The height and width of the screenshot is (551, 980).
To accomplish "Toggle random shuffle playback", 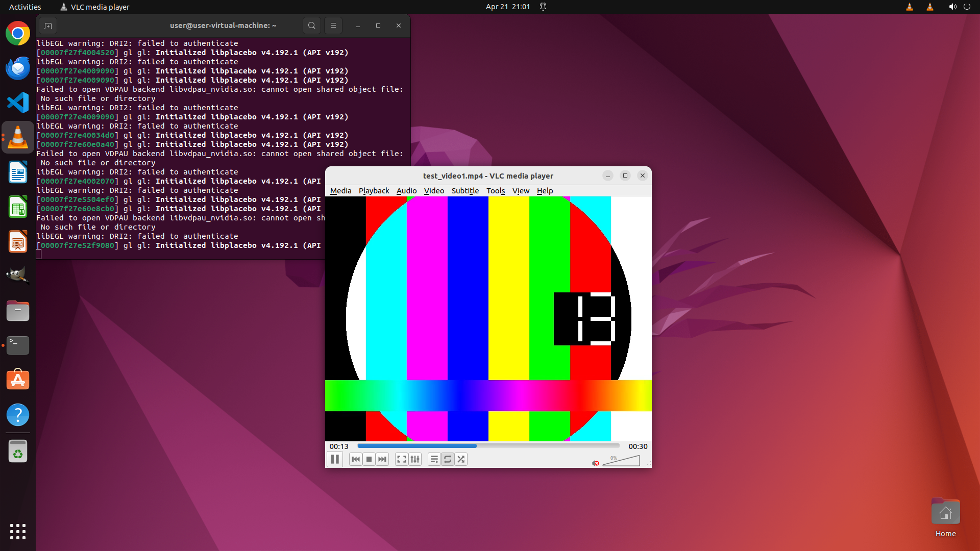I will [x=461, y=459].
